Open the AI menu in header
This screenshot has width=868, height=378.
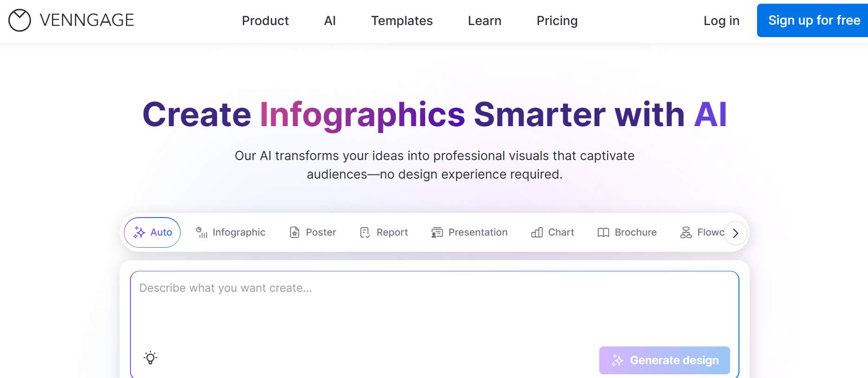tap(330, 21)
